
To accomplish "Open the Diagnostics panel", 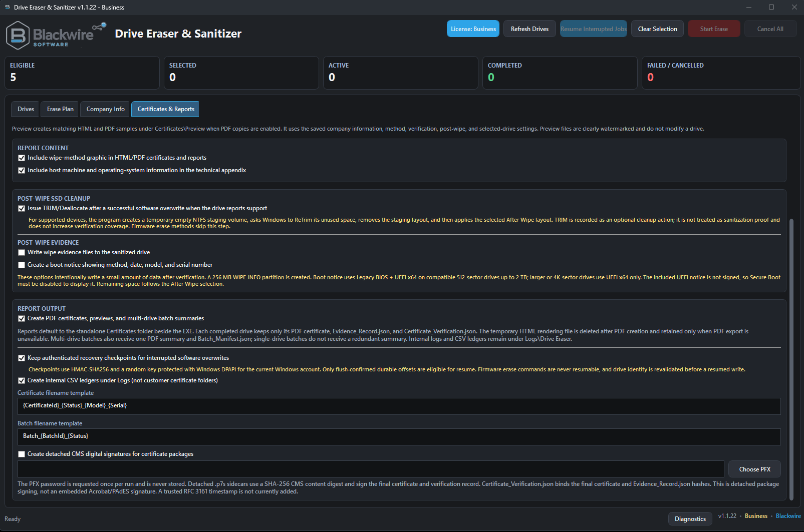I will 690,518.
